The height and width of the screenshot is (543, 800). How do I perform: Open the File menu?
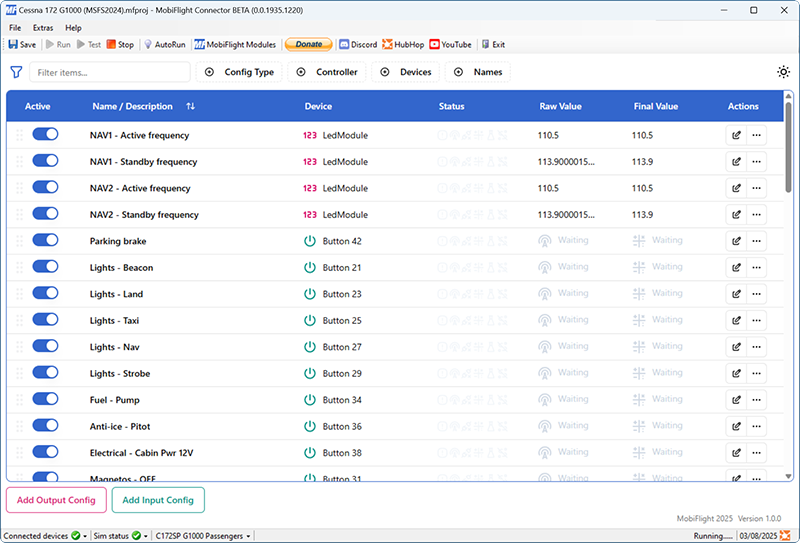15,28
